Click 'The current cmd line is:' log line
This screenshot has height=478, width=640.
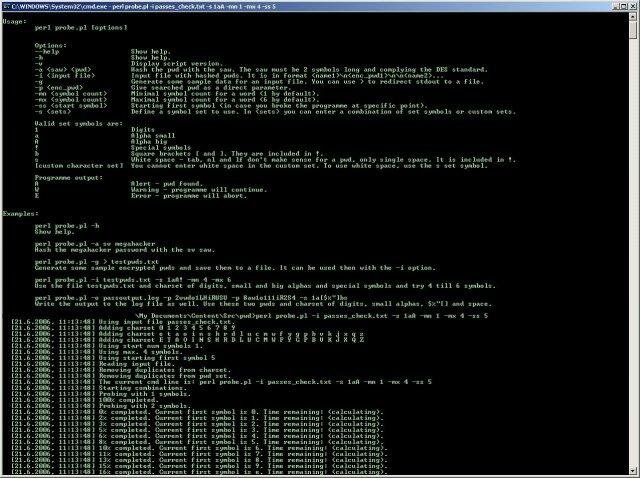(x=221, y=382)
